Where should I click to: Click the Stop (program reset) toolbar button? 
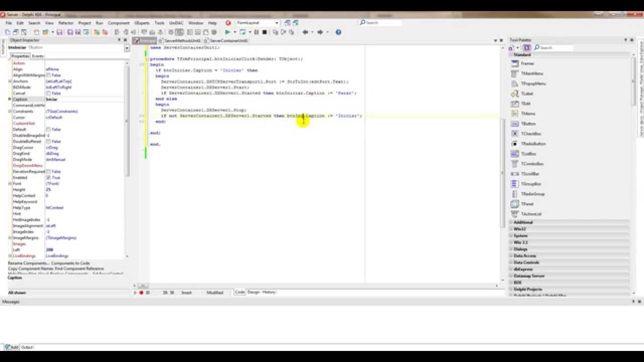click(265, 32)
